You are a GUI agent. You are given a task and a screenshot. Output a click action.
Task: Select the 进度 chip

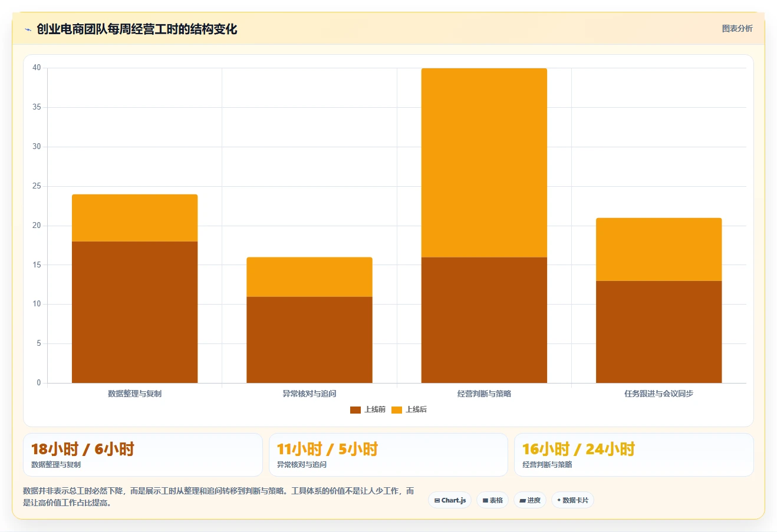point(530,500)
